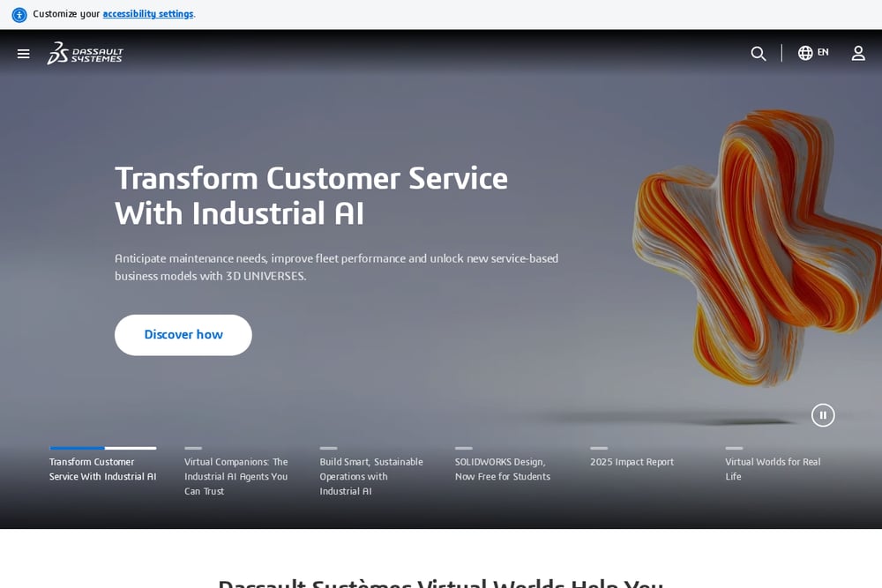Select the Virtual Companions slide tab
This screenshot has width=882, height=588.
(236, 476)
